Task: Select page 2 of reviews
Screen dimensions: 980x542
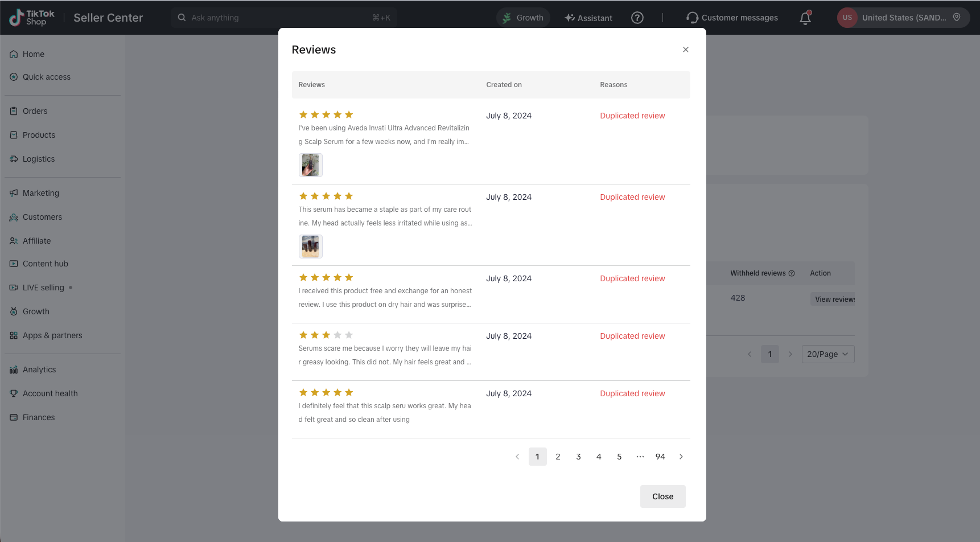Action: click(x=558, y=457)
